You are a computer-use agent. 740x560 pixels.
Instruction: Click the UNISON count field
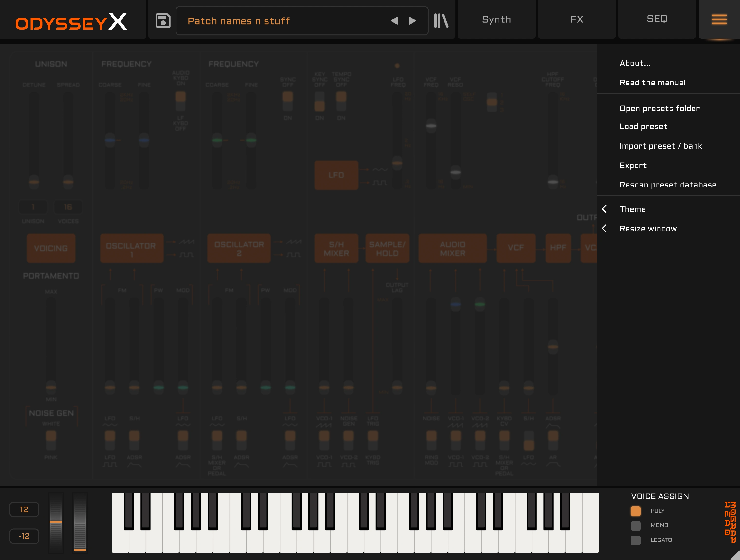[x=33, y=207]
